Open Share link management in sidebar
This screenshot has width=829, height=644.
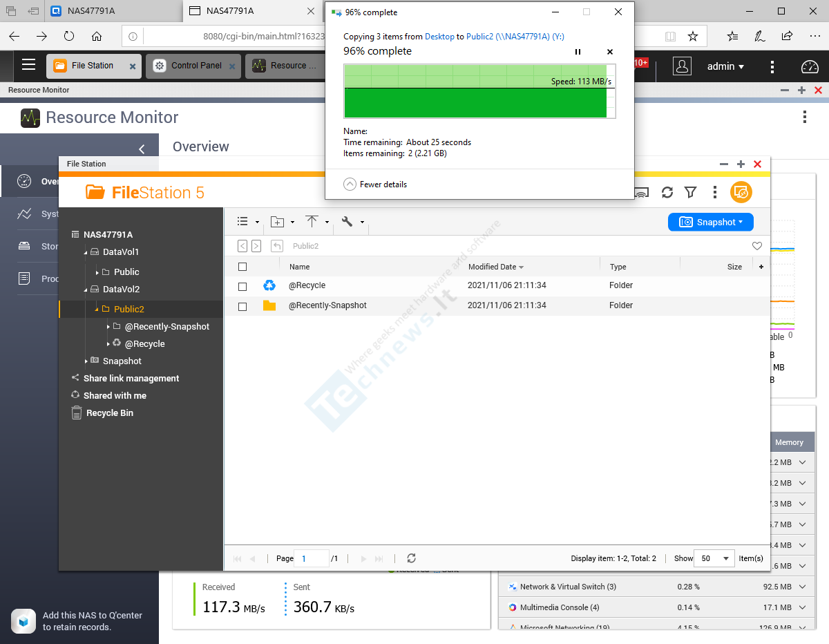131,379
